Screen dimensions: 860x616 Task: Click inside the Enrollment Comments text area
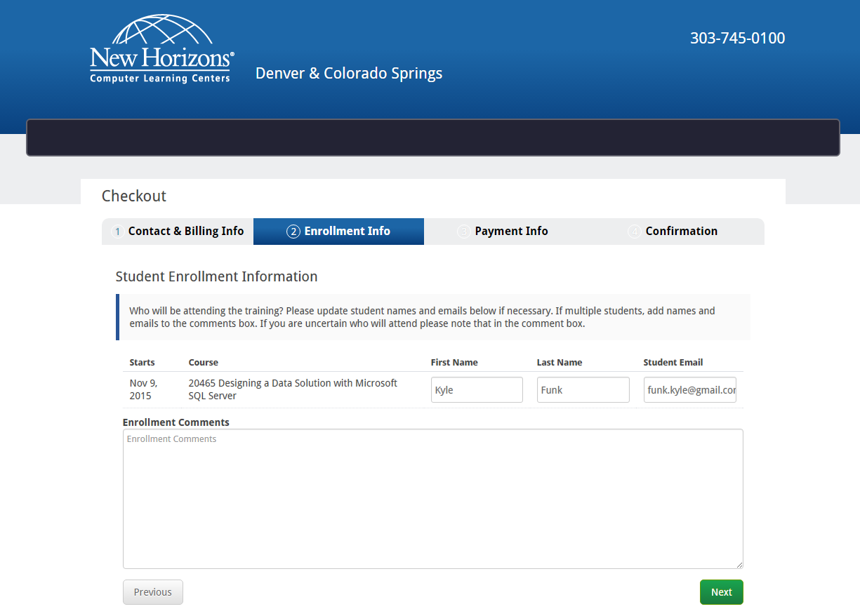432,498
